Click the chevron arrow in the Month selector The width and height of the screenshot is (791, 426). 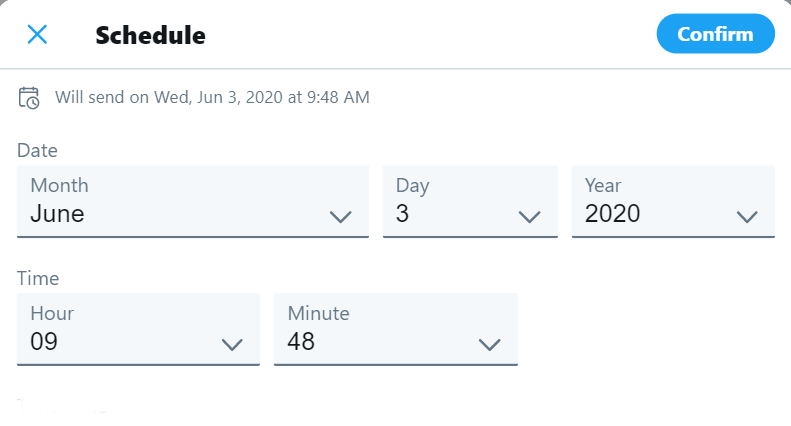click(x=341, y=217)
